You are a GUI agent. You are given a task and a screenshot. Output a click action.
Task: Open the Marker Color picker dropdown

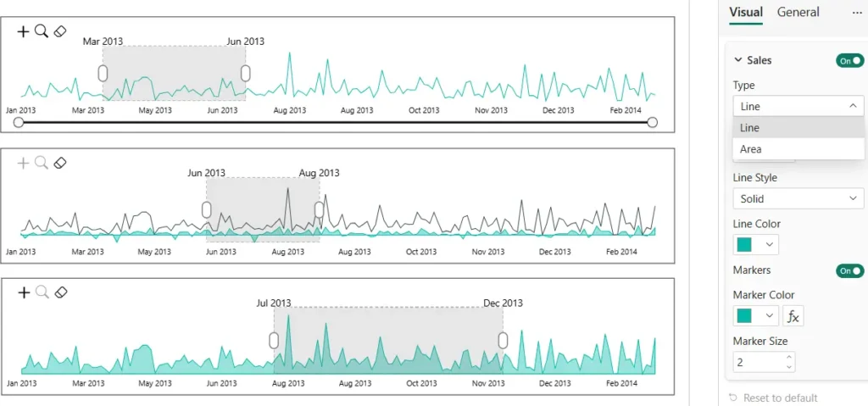tap(755, 315)
